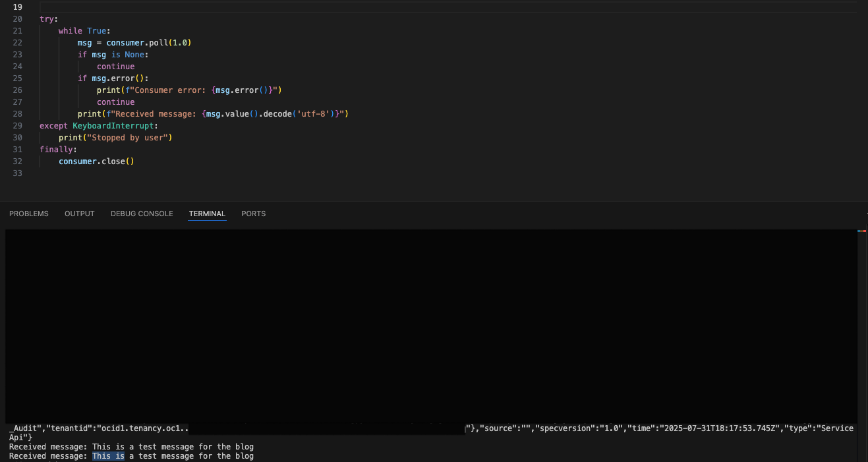Click the KeyboardInterrupt exception name

pos(112,125)
